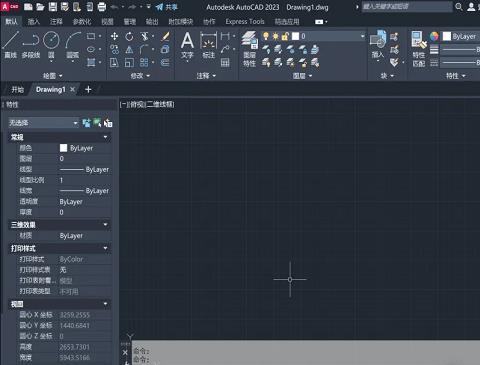Activate the Rotate tool
Screen dimensions: 480x365
point(129,36)
